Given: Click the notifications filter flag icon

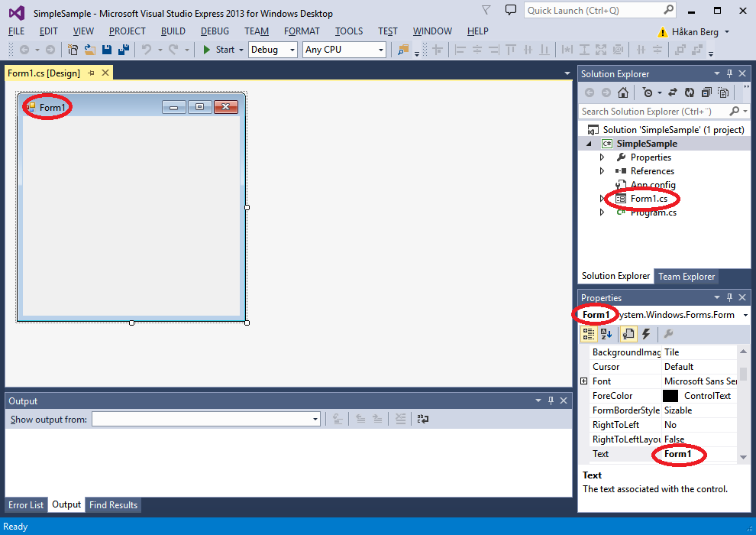Looking at the screenshot, I should coord(486,10).
